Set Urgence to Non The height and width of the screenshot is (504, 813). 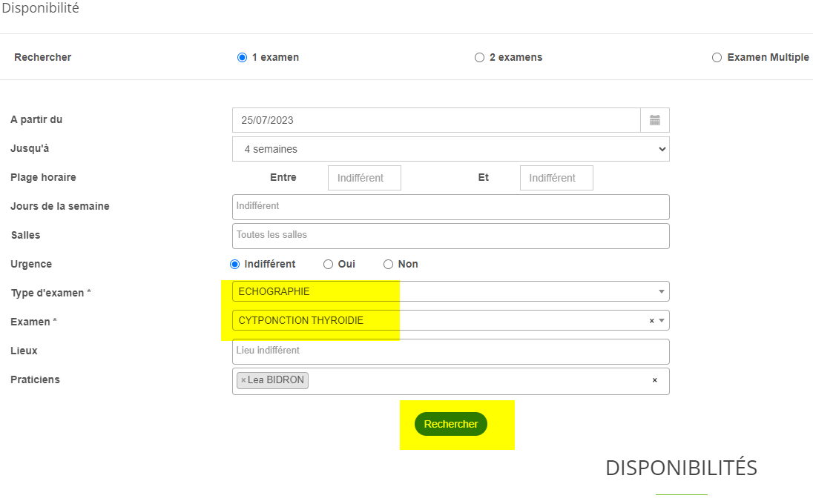(x=388, y=265)
